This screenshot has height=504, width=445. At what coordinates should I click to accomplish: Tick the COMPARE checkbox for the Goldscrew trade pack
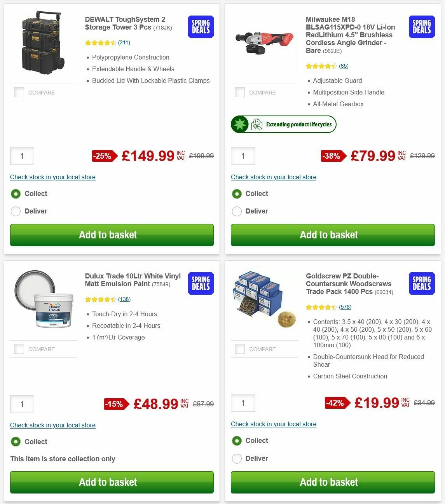pyautogui.click(x=240, y=349)
